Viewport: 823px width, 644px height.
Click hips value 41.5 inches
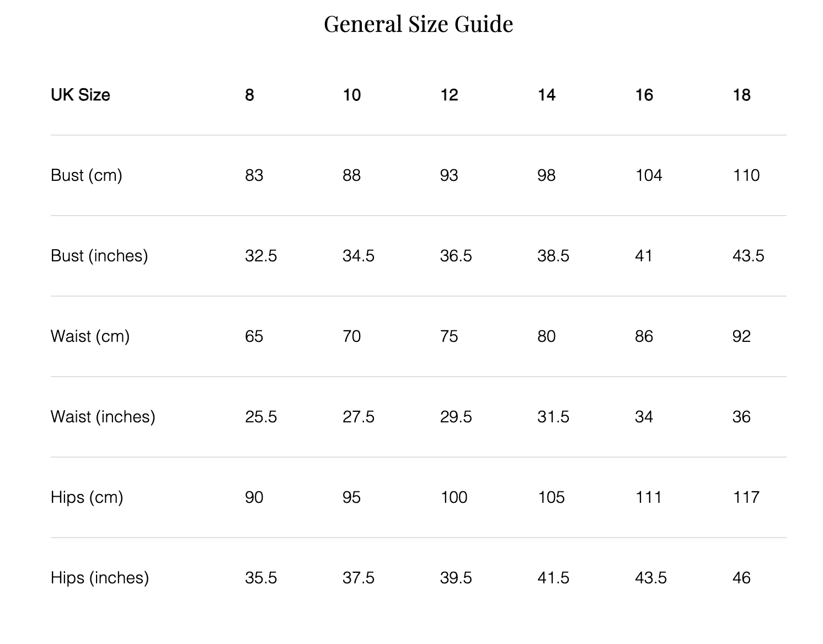pos(553,578)
